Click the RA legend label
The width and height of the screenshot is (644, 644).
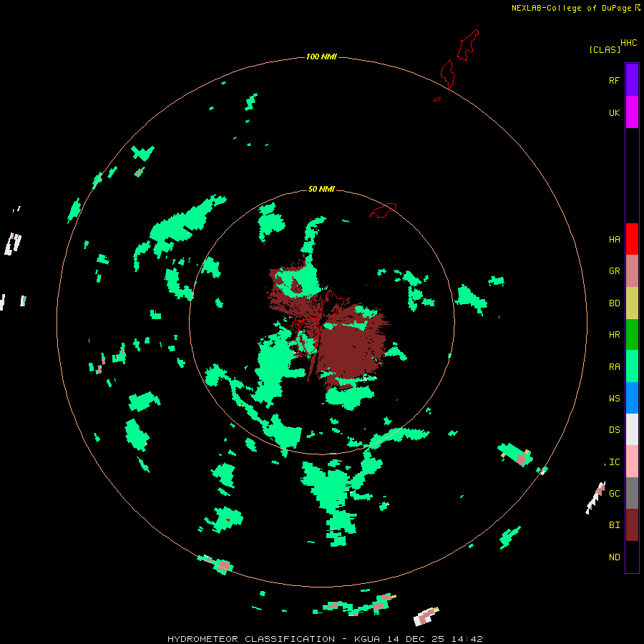[614, 367]
